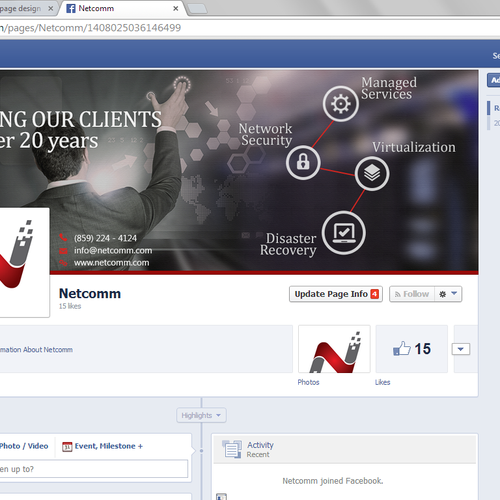Click the notification badge 4 on Update Page Info
This screenshot has height=500, width=500.
point(375,294)
